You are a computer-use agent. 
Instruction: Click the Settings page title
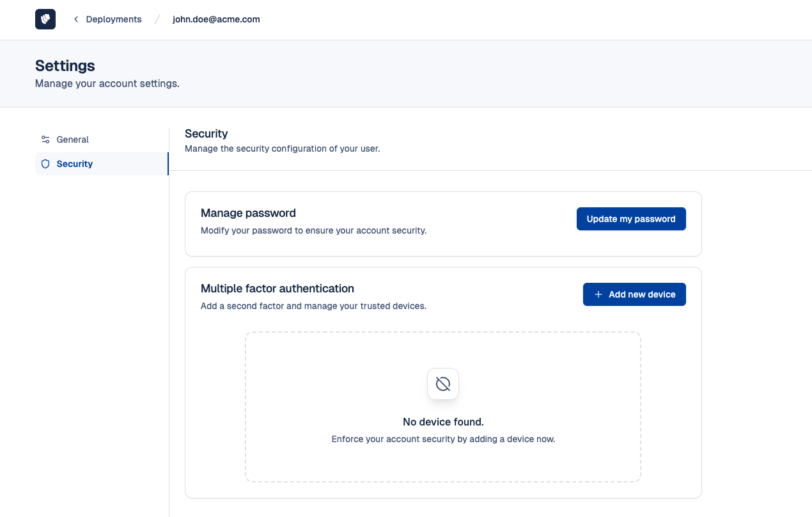point(65,66)
